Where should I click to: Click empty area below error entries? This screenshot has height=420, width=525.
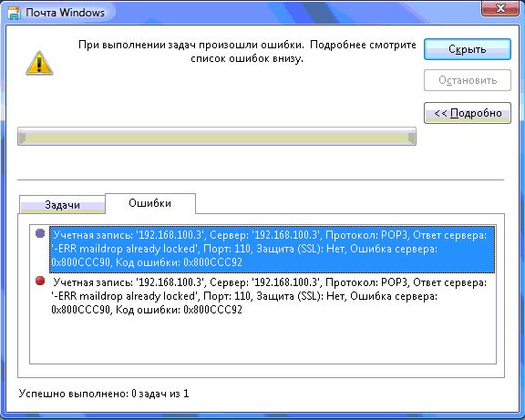[x=262, y=340]
